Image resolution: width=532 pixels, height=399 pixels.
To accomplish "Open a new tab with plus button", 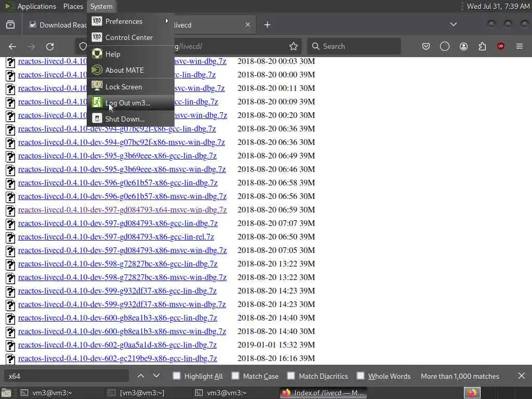I will [267, 25].
